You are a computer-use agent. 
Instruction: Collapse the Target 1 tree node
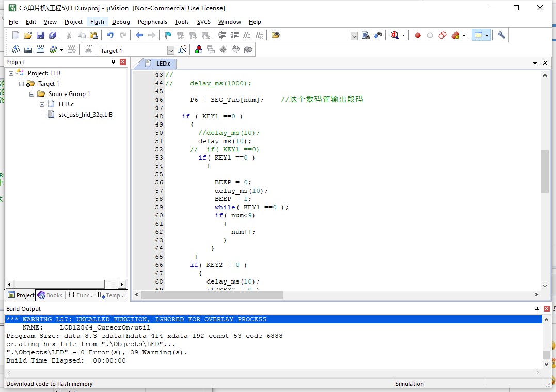[21, 84]
